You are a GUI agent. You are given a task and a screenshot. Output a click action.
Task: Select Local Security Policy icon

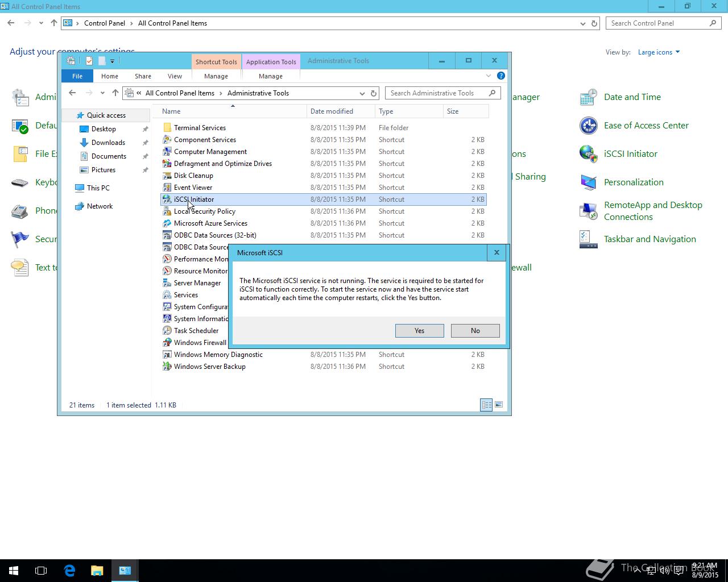click(x=167, y=211)
